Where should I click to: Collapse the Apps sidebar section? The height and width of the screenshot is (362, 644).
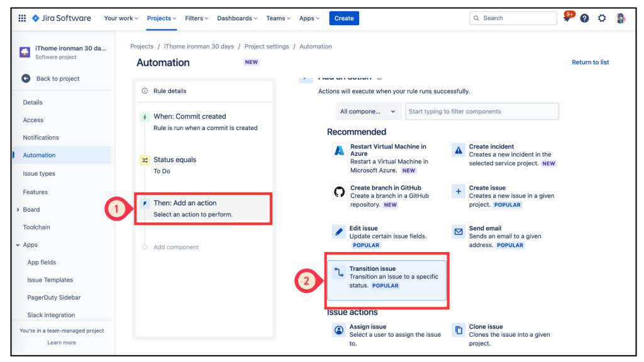(18, 245)
